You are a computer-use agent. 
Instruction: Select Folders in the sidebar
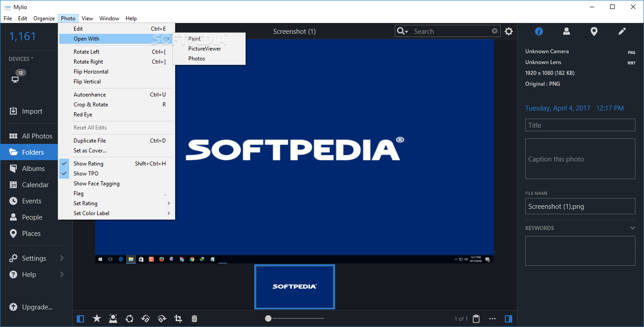[29, 152]
